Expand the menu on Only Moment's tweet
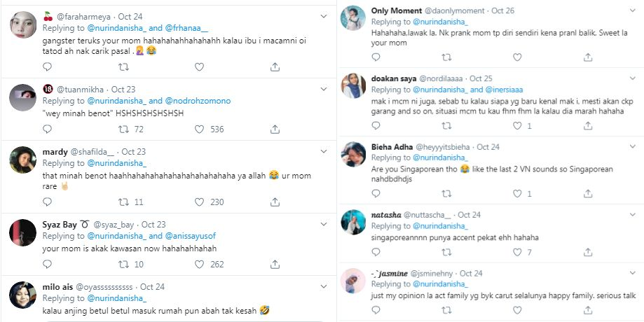 [x=633, y=10]
